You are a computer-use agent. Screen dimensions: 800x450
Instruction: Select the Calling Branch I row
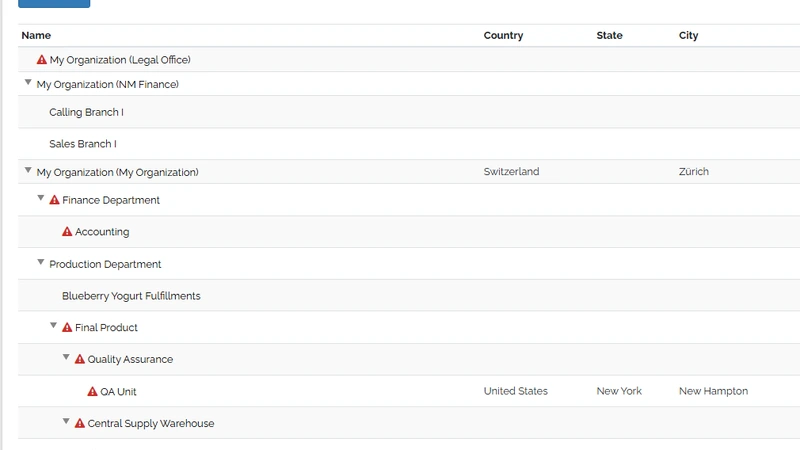tap(409, 112)
